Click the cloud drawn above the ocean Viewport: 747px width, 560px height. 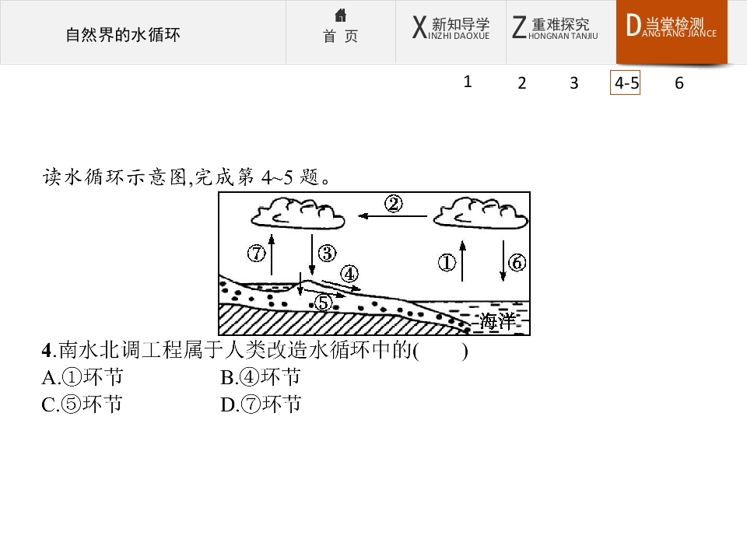pyautogui.click(x=481, y=212)
